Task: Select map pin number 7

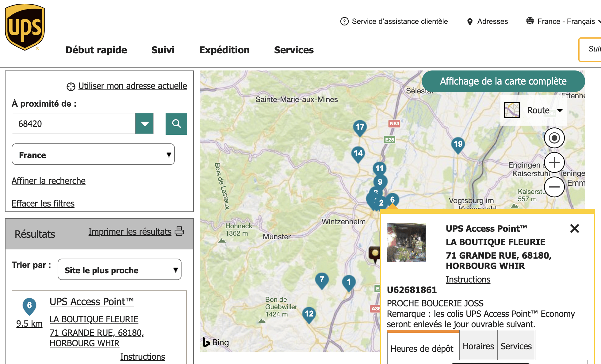Action: pyautogui.click(x=322, y=281)
